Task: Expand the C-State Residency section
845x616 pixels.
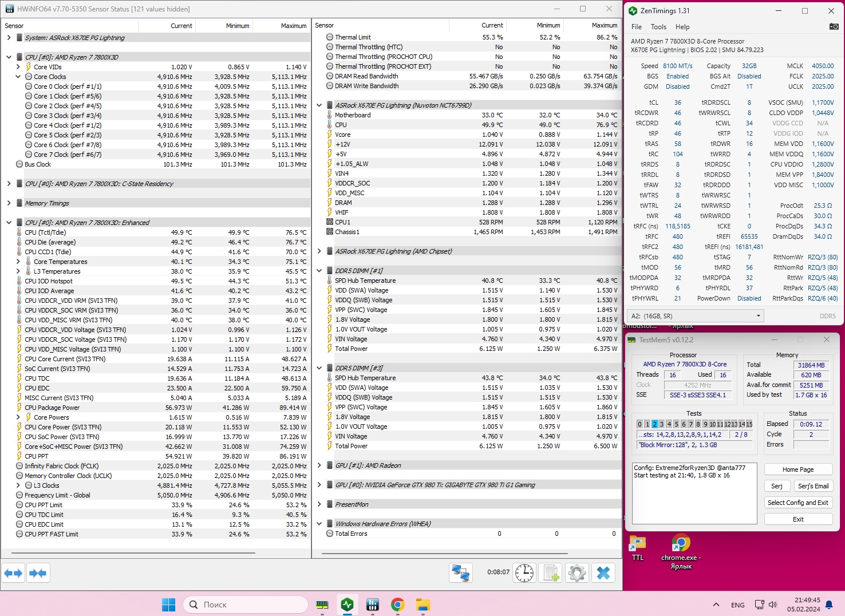Action: 9,184
